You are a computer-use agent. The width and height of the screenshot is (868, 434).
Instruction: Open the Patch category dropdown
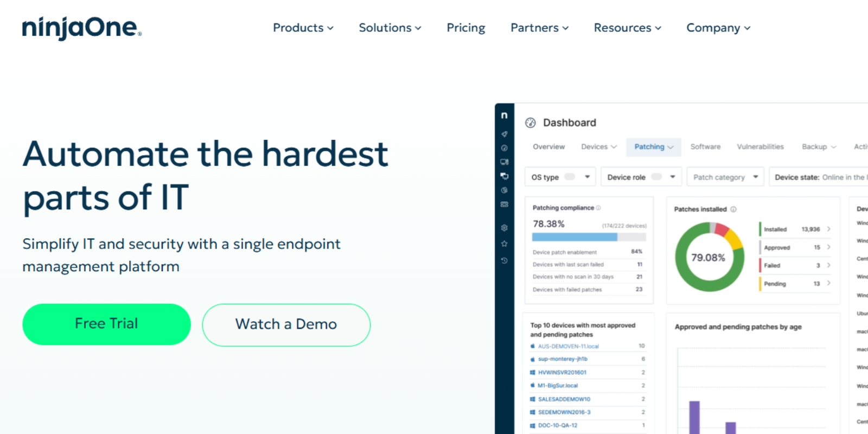click(x=726, y=177)
